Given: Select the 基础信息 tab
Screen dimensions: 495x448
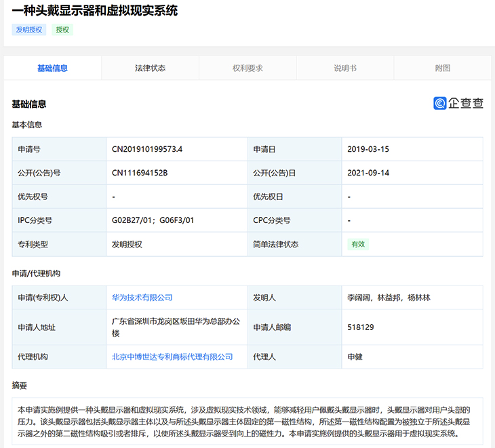Looking at the screenshot, I should (x=52, y=68).
